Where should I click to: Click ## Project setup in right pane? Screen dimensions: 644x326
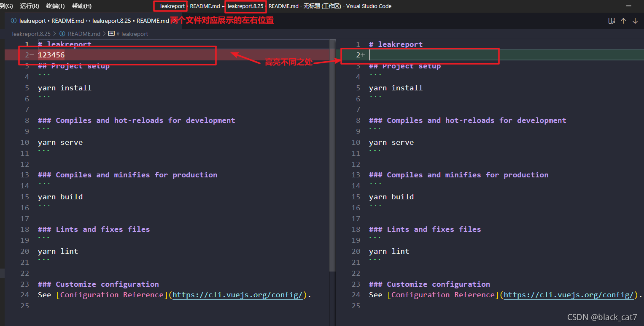pyautogui.click(x=405, y=66)
